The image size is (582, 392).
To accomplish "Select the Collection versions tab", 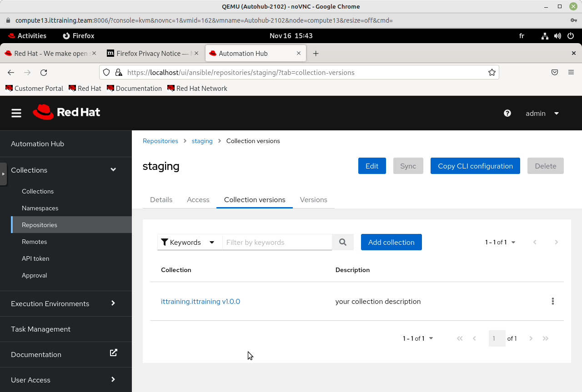I will 255,200.
